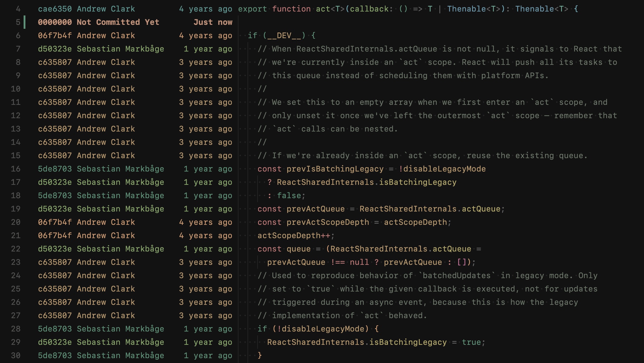Click line number 12 in the gutter

point(16,115)
